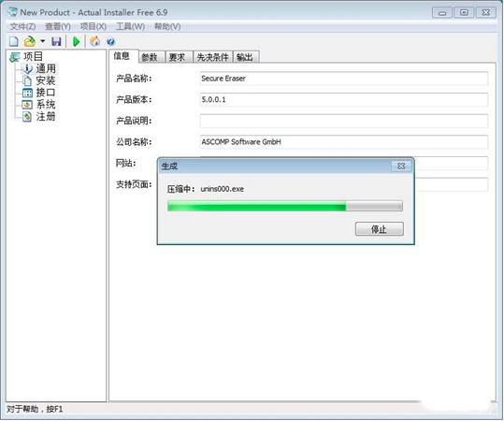Maximize the Actual Installer window

(464, 13)
